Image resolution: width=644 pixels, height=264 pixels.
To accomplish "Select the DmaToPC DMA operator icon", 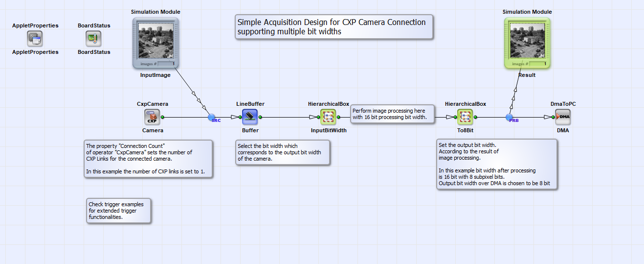I will click(x=563, y=117).
